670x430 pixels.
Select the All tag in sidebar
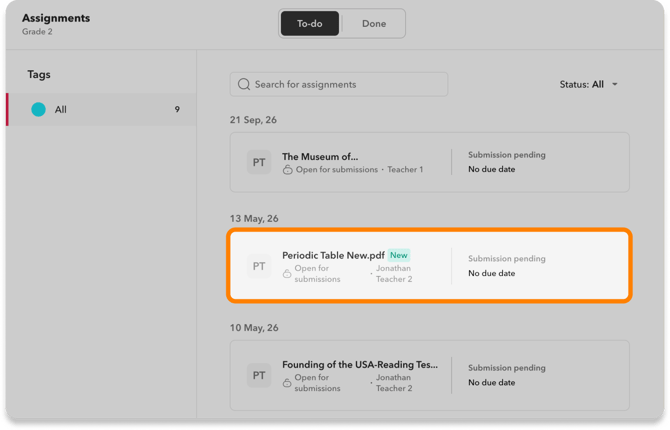pos(102,109)
